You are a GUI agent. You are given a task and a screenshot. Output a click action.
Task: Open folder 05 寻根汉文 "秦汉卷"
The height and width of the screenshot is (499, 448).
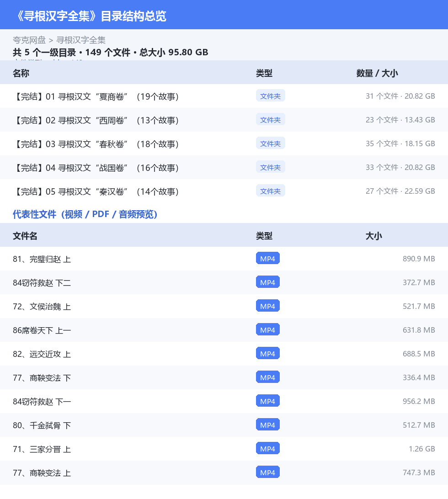(x=96, y=191)
